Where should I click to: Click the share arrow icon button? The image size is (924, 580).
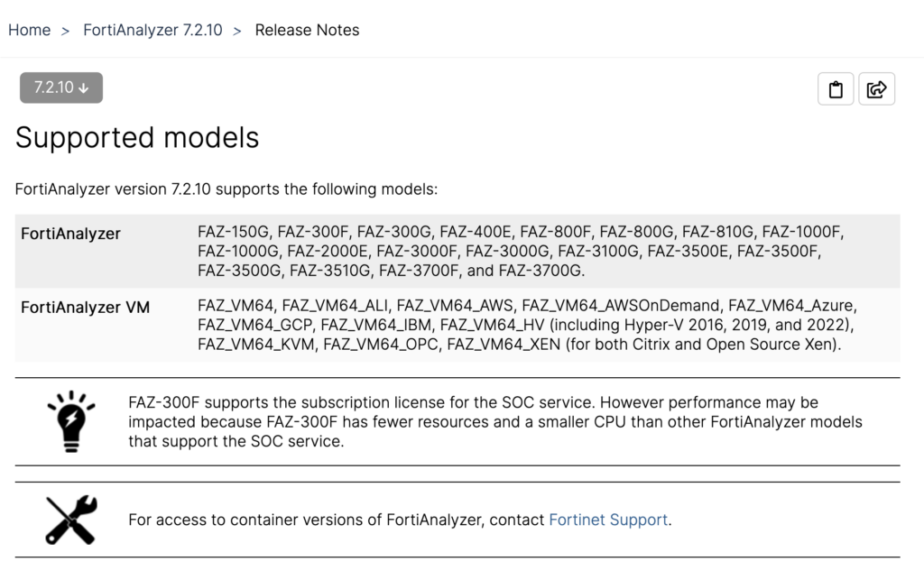point(877,88)
